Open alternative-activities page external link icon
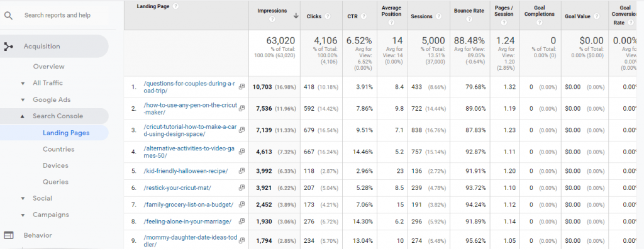This screenshot has width=644, height=251. pyautogui.click(x=241, y=152)
